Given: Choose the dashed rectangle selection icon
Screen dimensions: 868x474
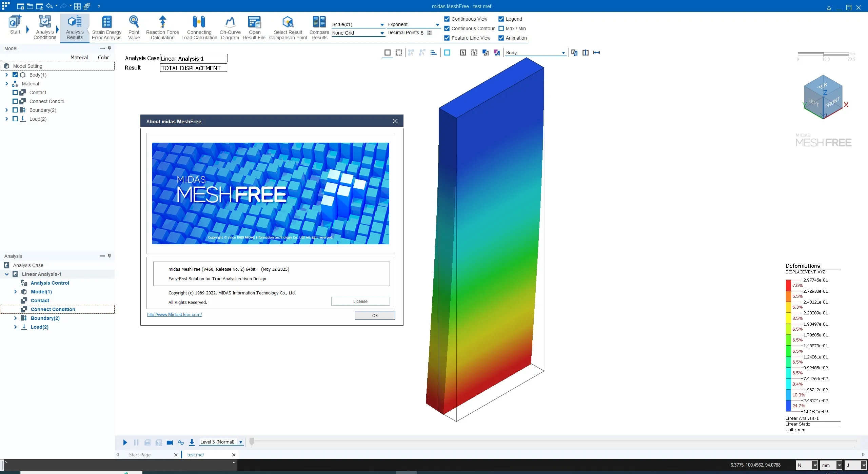Looking at the screenshot, I should [x=399, y=53].
